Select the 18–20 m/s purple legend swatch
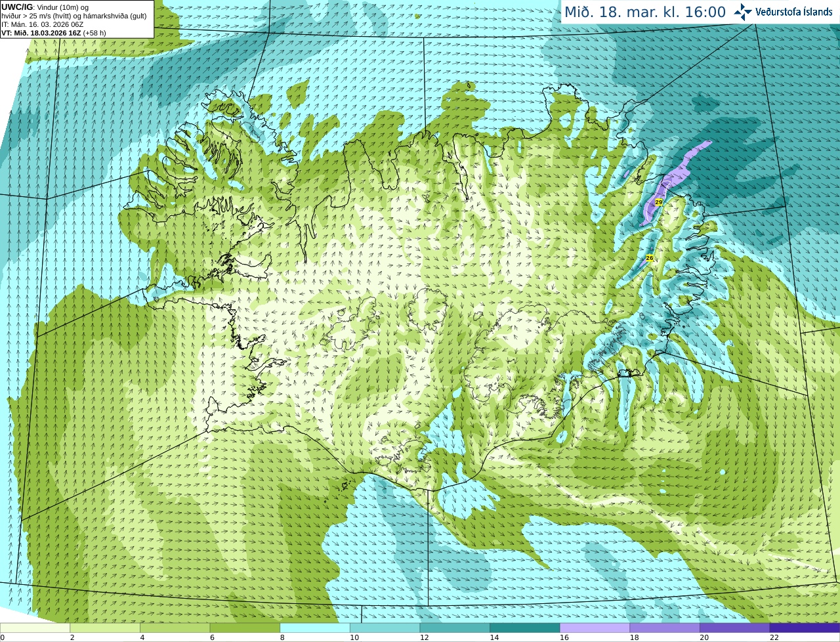The width and height of the screenshot is (840, 642). point(665,628)
